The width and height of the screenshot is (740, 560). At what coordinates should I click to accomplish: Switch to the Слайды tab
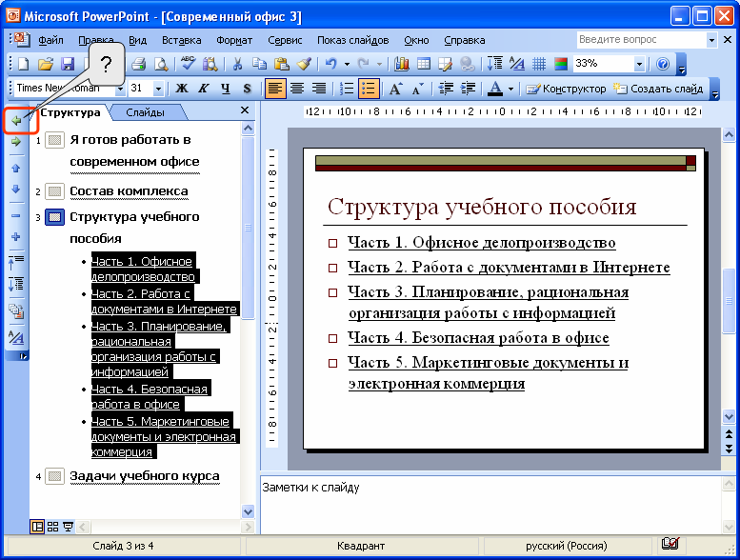[146, 112]
